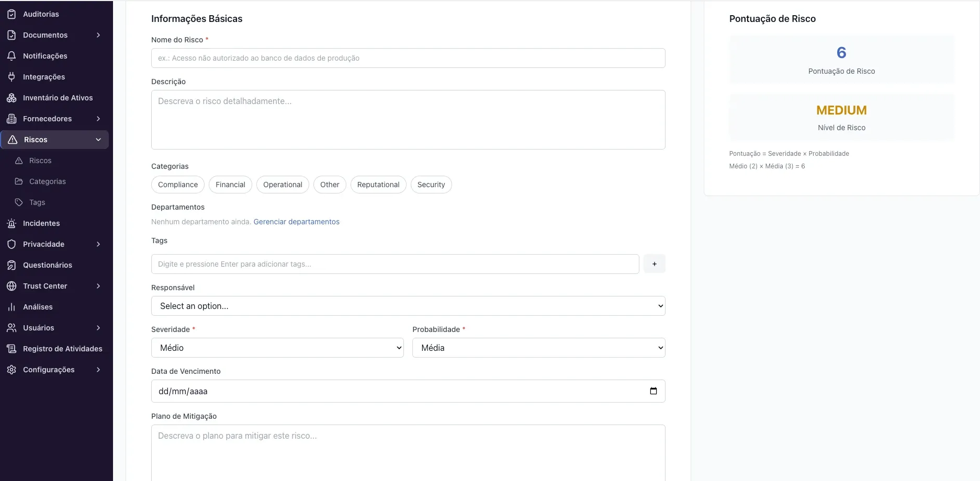
Task: Follow the Gerenciar departamentos link
Action: click(297, 222)
